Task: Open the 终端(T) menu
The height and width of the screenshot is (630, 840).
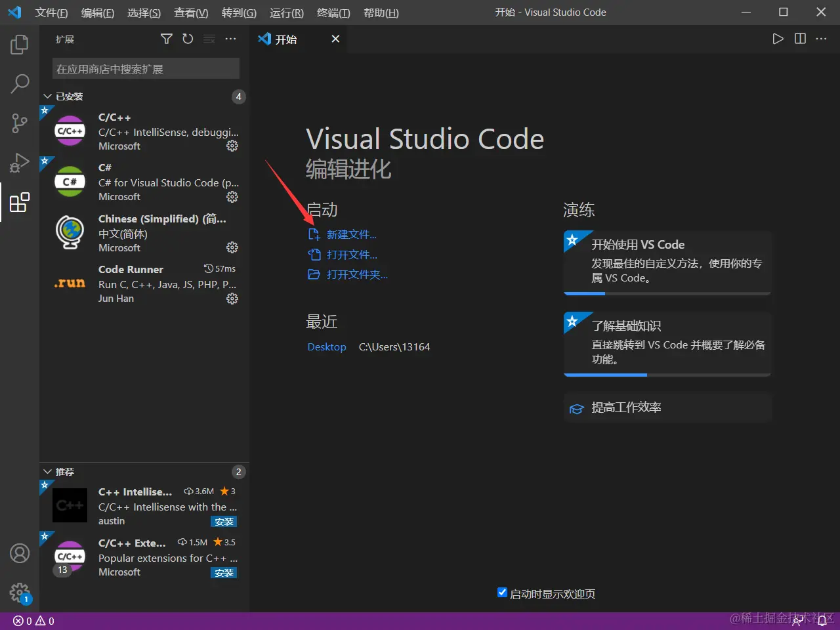Action: (x=333, y=12)
